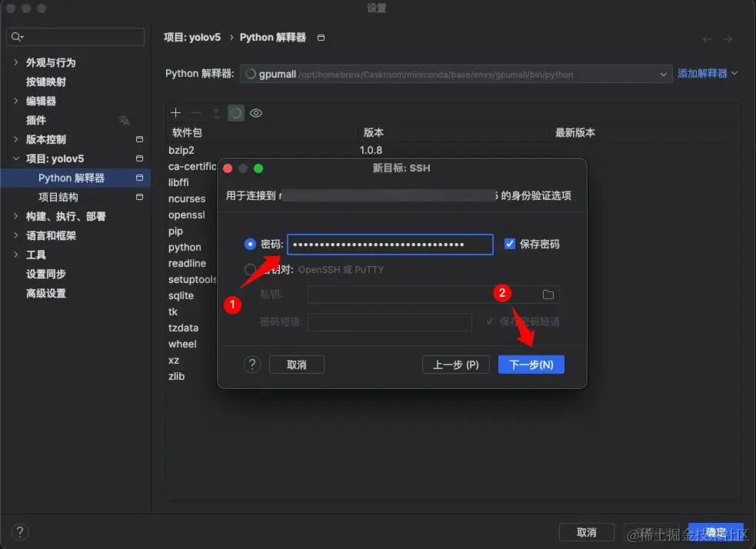Click the project icon on 版本控制 row

(139, 139)
